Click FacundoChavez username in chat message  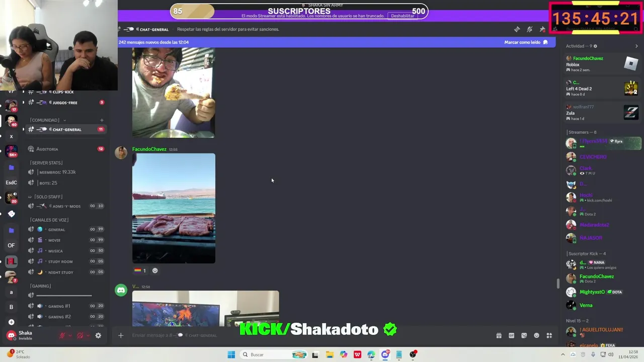click(149, 149)
